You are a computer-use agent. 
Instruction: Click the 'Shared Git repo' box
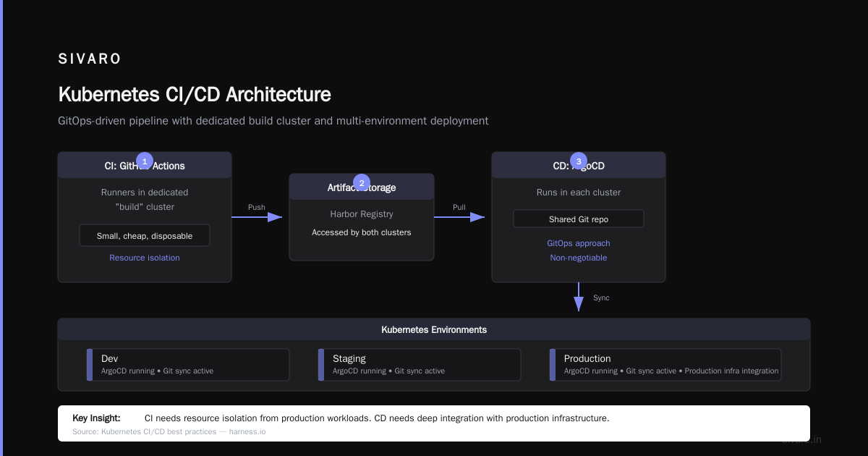579,219
